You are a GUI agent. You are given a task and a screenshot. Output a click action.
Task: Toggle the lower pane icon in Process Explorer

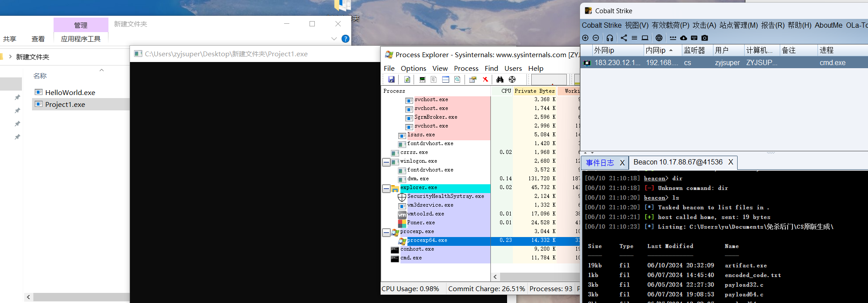[446, 80]
